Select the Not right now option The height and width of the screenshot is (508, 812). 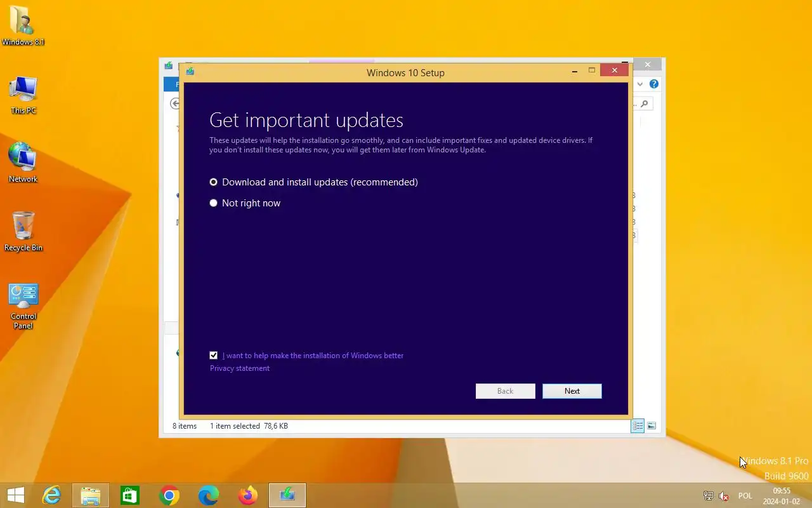tap(245, 203)
